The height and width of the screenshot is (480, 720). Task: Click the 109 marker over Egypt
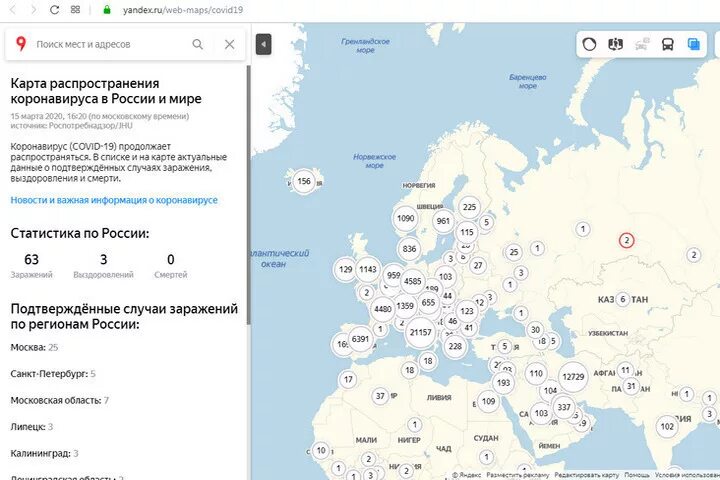click(488, 401)
